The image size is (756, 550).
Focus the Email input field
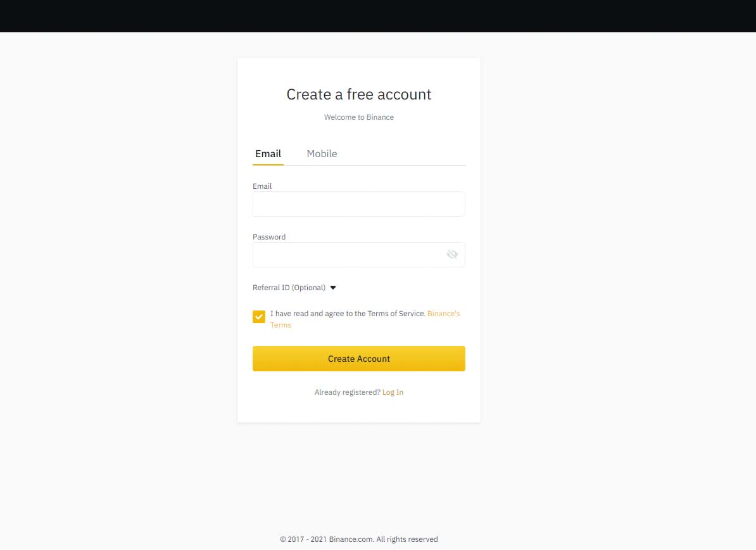(x=359, y=204)
